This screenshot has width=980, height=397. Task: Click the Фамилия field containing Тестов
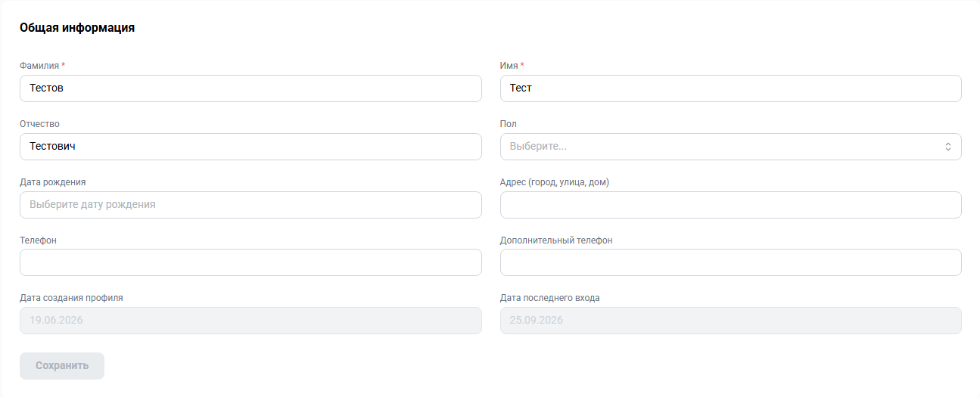pos(250,88)
